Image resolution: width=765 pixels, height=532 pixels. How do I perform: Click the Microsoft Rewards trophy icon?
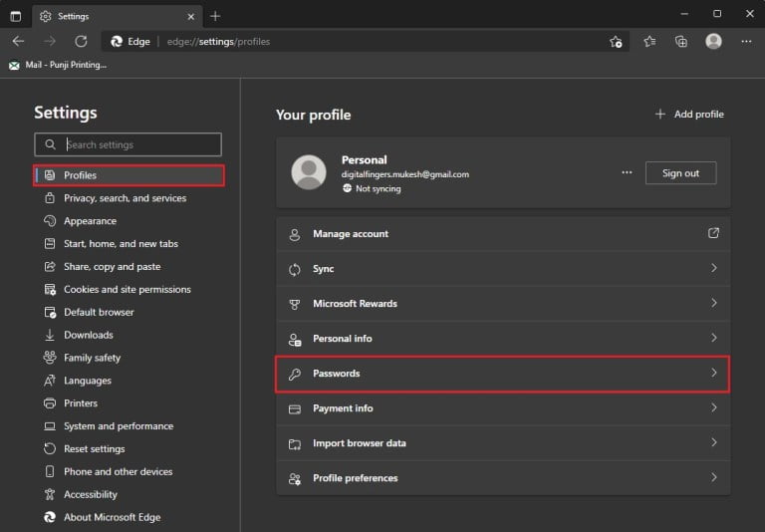click(295, 304)
